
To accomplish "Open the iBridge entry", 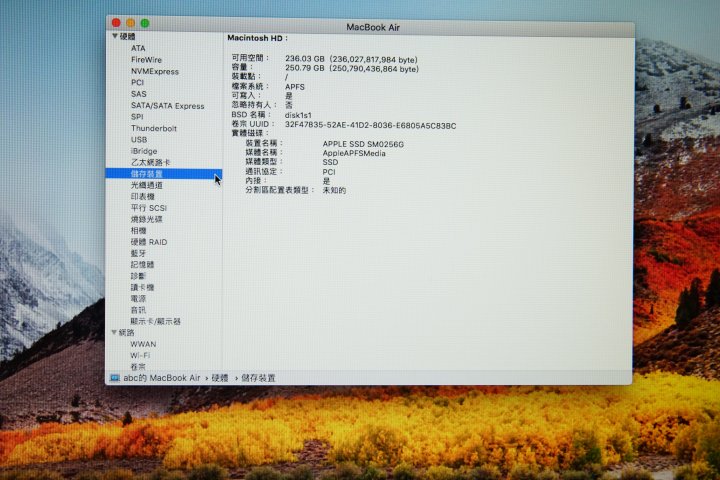I will click(x=144, y=151).
